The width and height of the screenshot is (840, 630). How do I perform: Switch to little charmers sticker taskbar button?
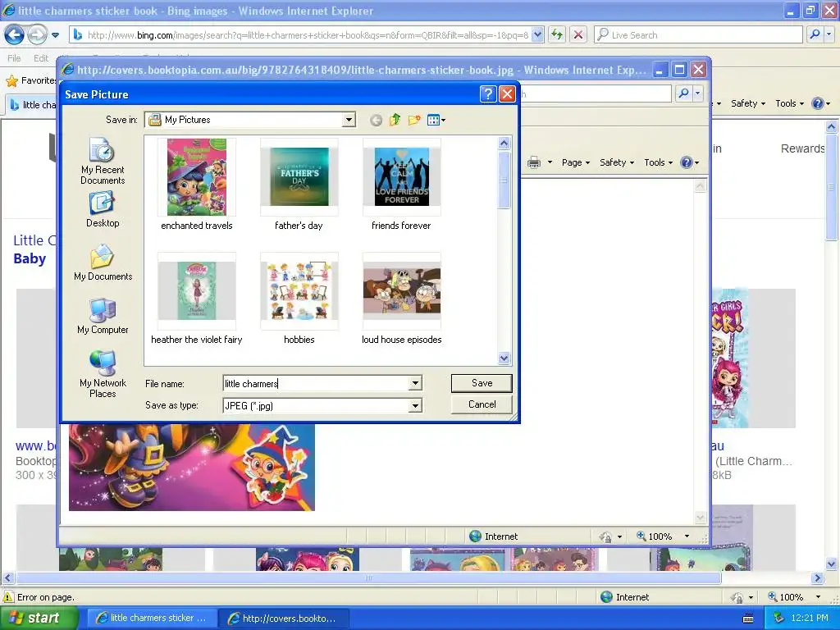point(151,618)
